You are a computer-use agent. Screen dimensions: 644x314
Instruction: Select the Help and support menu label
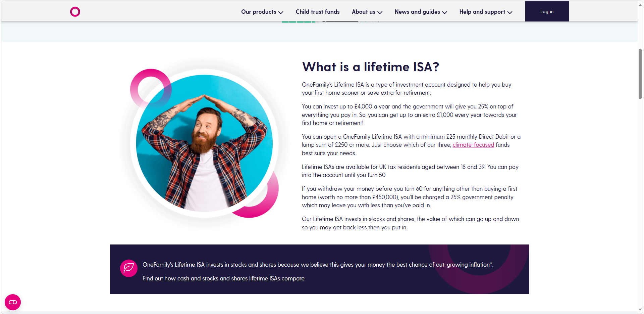(x=482, y=12)
